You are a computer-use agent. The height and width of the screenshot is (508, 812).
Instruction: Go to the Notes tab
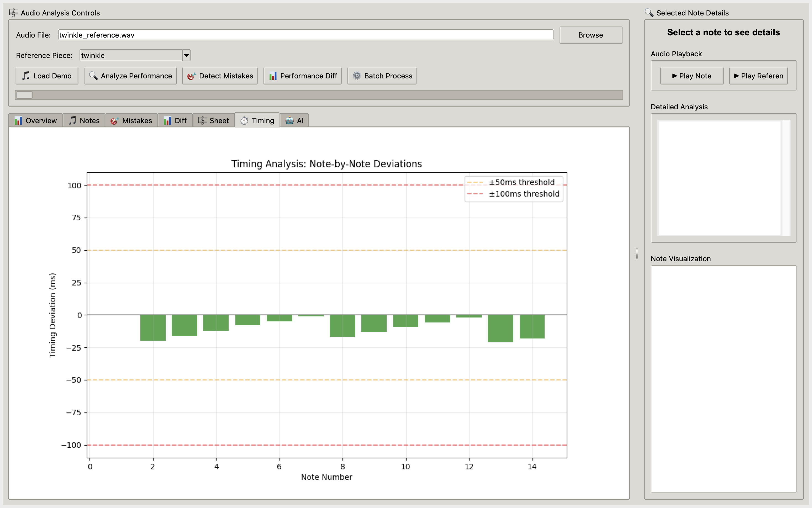click(84, 120)
